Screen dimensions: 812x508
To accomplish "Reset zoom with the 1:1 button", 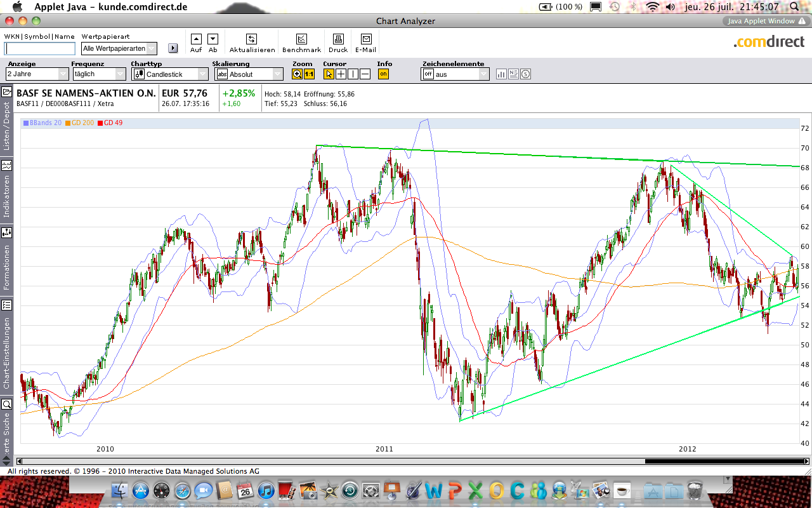I will tap(309, 74).
